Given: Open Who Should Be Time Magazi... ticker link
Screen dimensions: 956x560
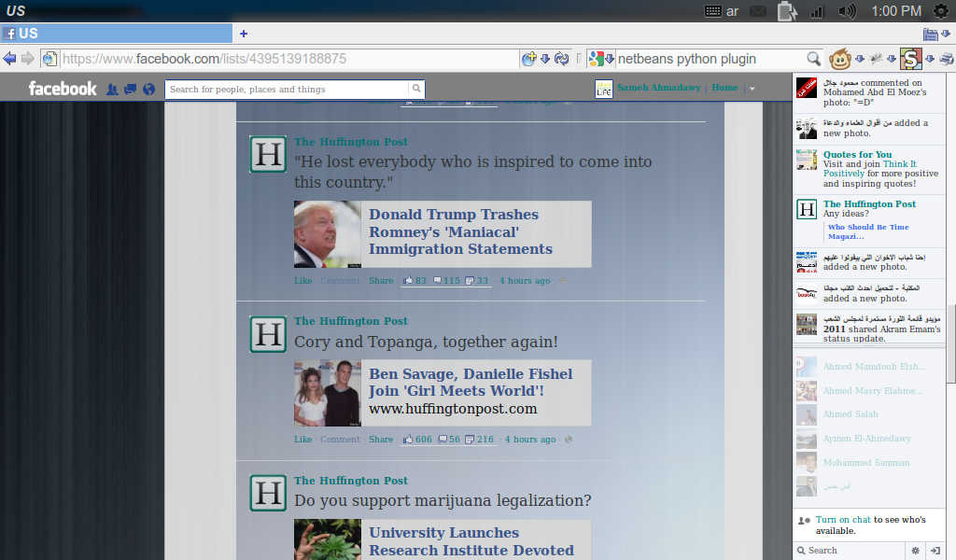Looking at the screenshot, I should click(868, 231).
